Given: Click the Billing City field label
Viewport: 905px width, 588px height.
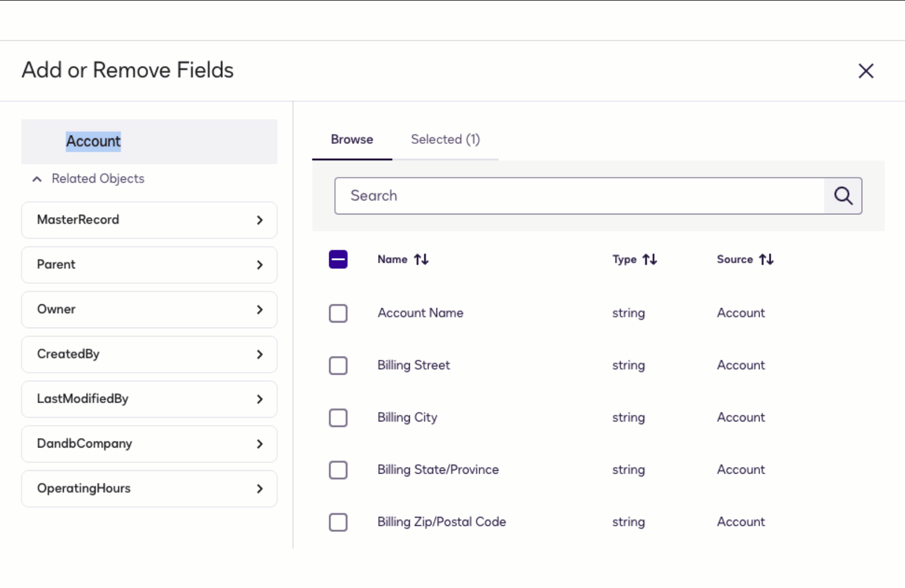Looking at the screenshot, I should click(408, 418).
